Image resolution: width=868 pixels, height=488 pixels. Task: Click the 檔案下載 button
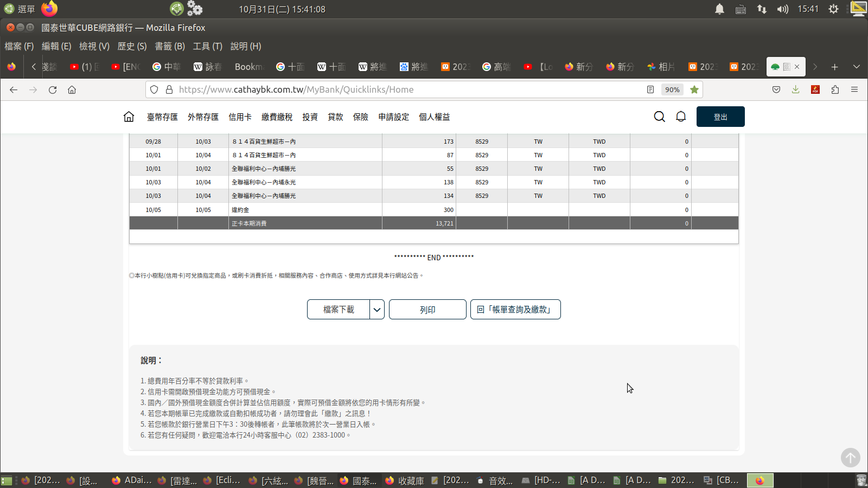click(339, 310)
